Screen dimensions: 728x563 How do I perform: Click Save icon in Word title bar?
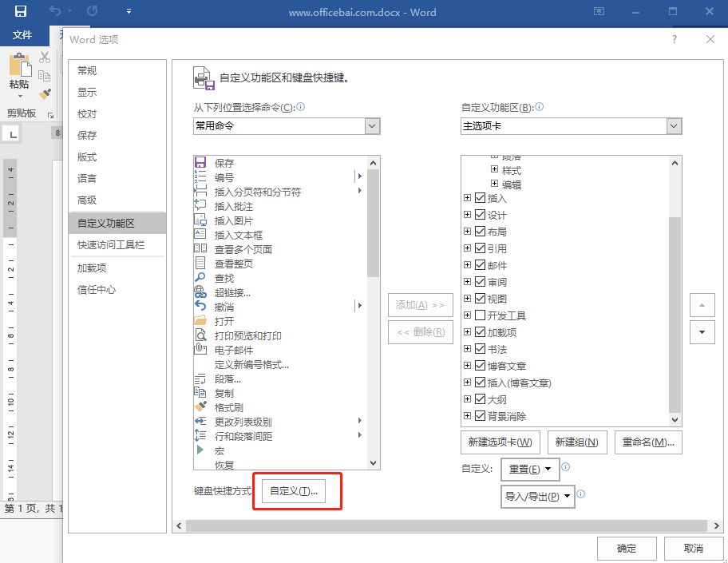point(21,11)
